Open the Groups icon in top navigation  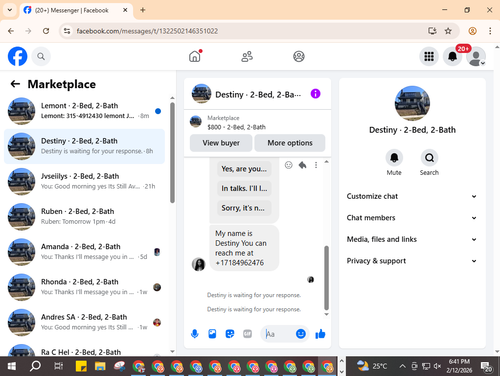tap(299, 56)
